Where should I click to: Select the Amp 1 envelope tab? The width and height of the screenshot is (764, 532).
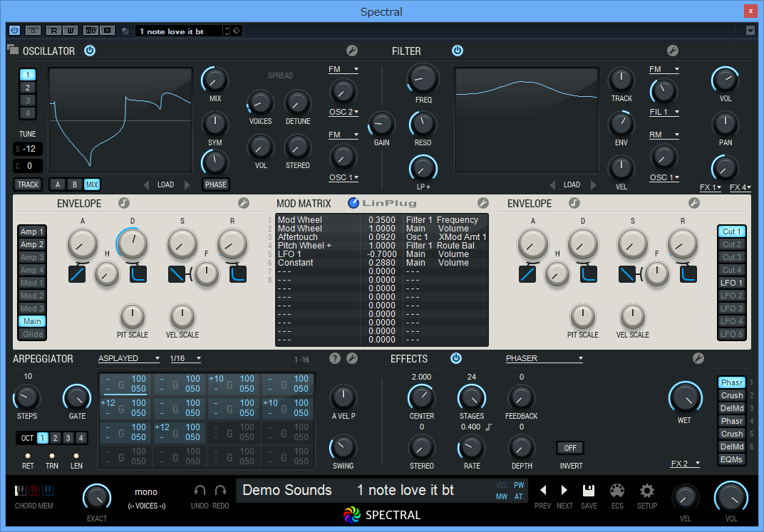(31, 231)
